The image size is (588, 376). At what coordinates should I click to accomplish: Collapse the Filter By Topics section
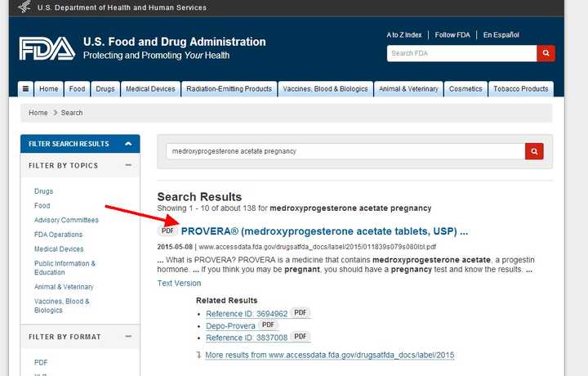tap(128, 165)
